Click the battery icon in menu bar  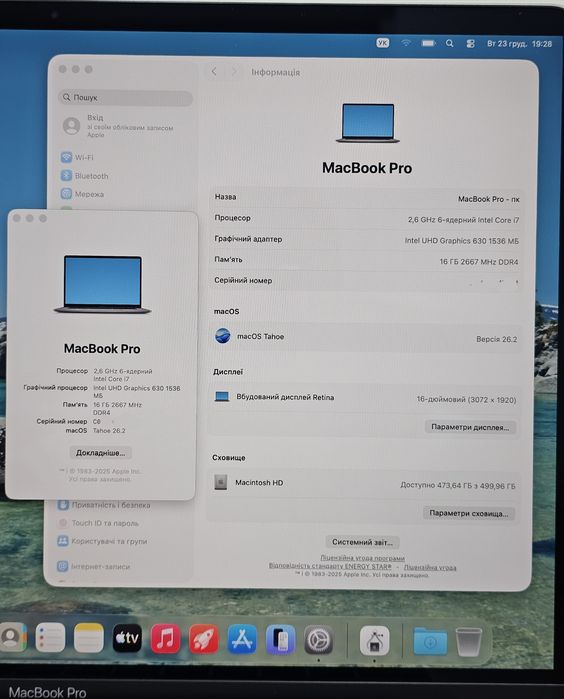tap(428, 43)
